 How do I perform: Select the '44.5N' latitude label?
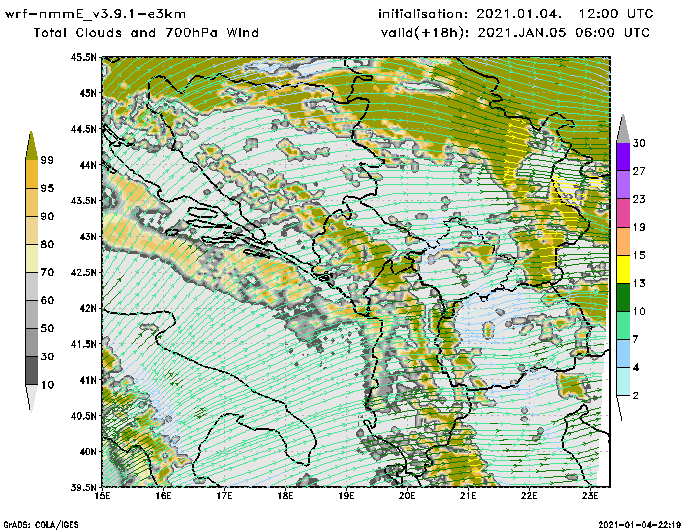pos(83,129)
